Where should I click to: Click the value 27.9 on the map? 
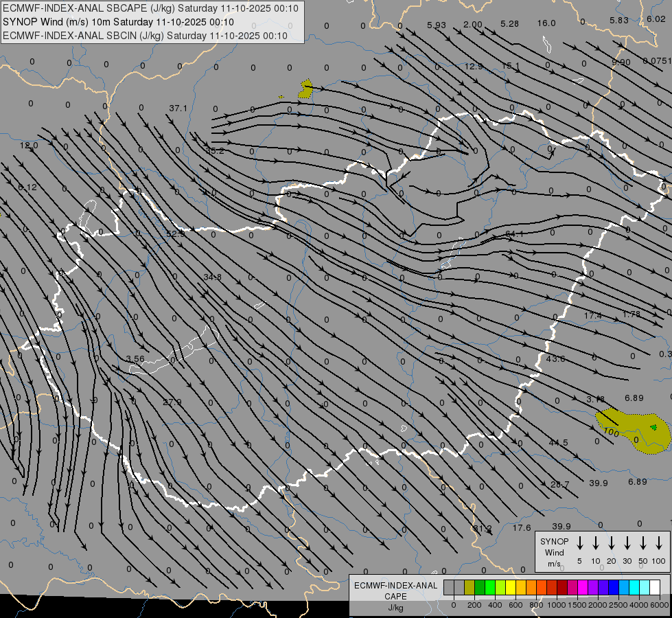pos(172,402)
